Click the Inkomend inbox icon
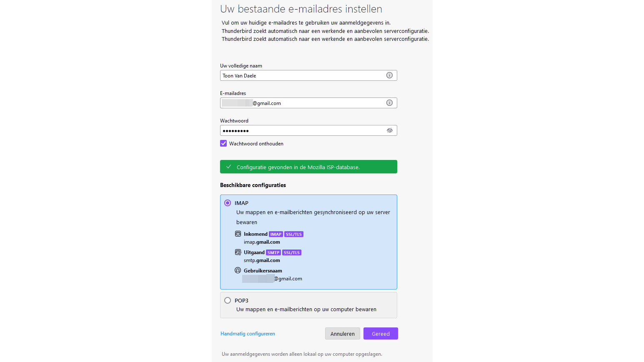 pyautogui.click(x=238, y=234)
